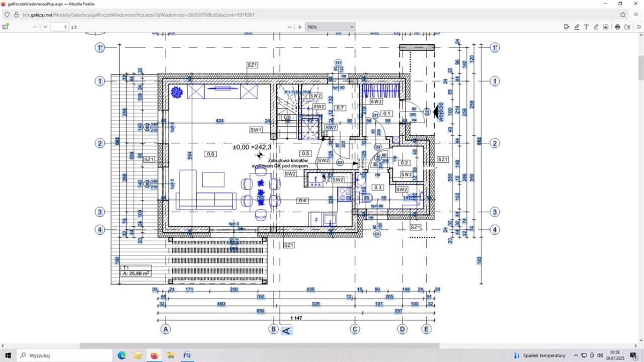Click the page number input field
The height and width of the screenshot is (362, 644).
(59, 27)
